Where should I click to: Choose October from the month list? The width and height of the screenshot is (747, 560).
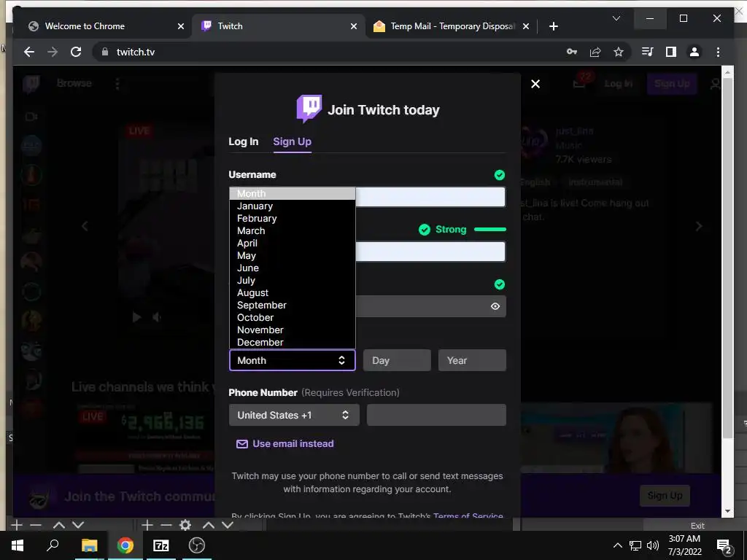coord(292,318)
